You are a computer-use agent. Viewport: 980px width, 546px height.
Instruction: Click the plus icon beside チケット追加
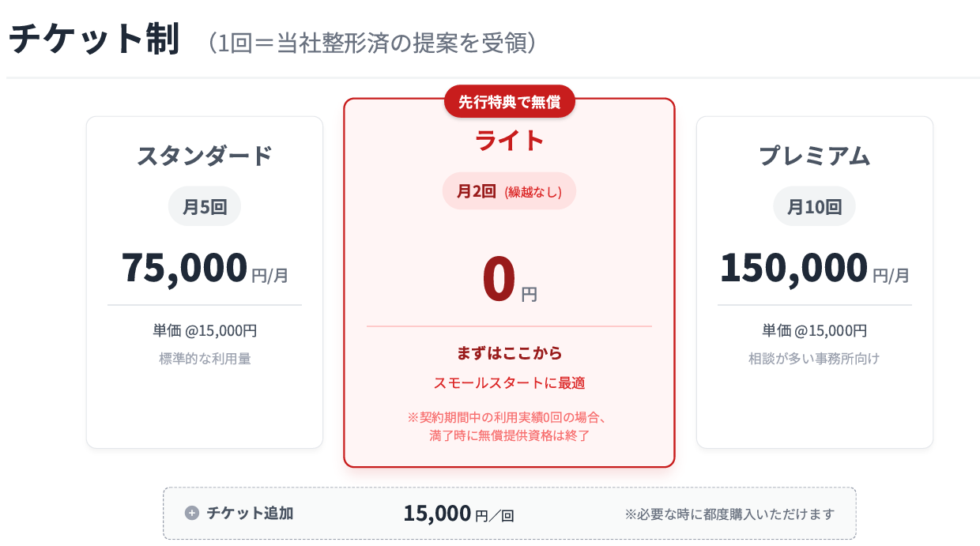191,514
